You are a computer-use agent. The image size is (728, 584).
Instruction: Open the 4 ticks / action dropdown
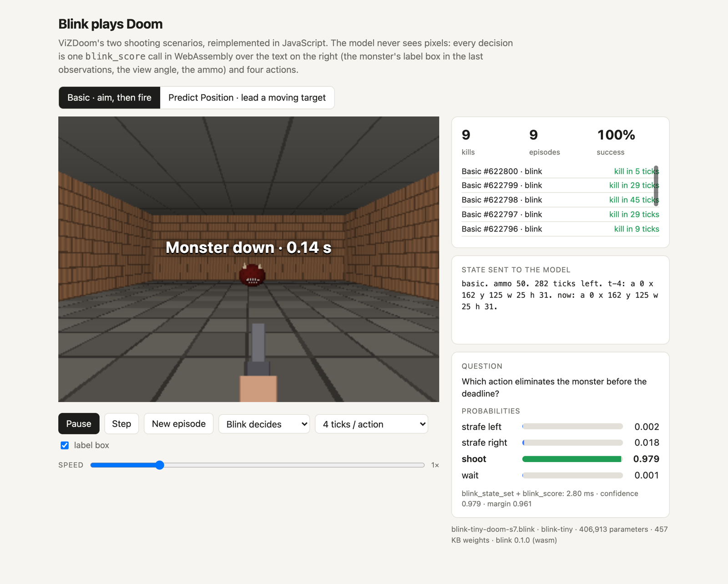coord(371,424)
